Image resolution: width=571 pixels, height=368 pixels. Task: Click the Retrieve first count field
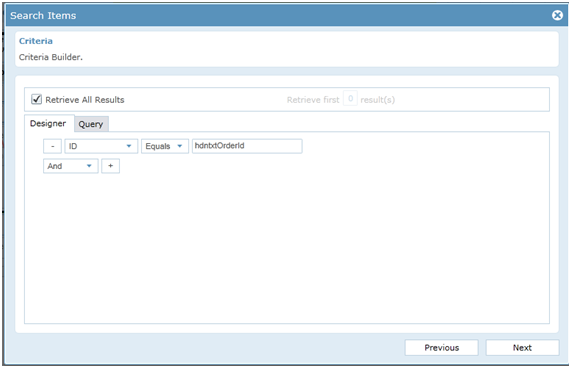(x=350, y=99)
